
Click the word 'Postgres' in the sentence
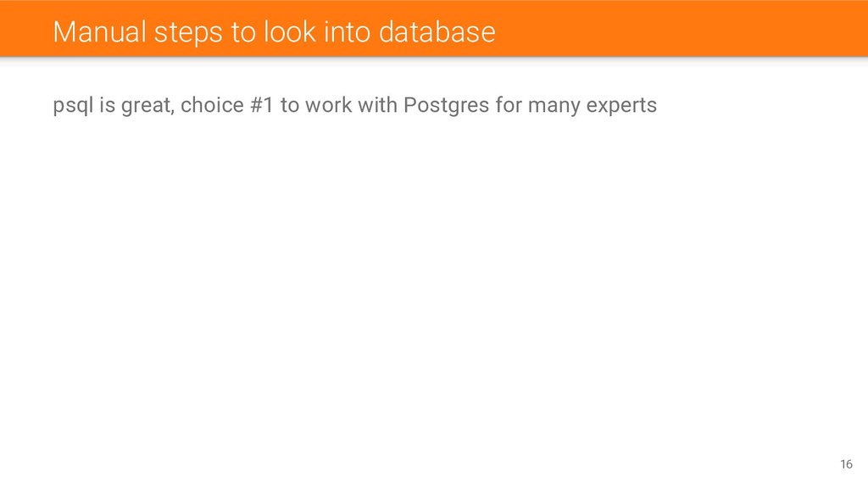click(446, 105)
